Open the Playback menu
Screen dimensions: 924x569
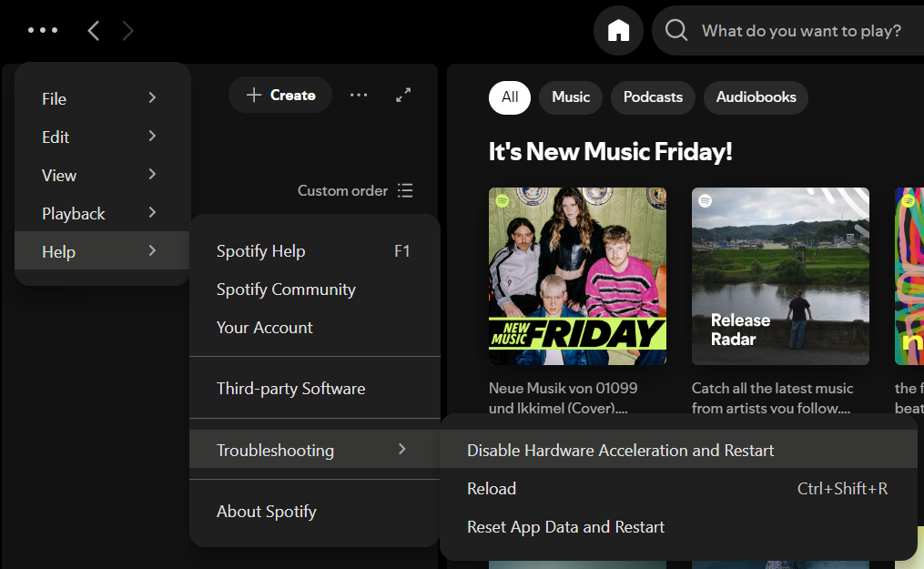[102, 213]
